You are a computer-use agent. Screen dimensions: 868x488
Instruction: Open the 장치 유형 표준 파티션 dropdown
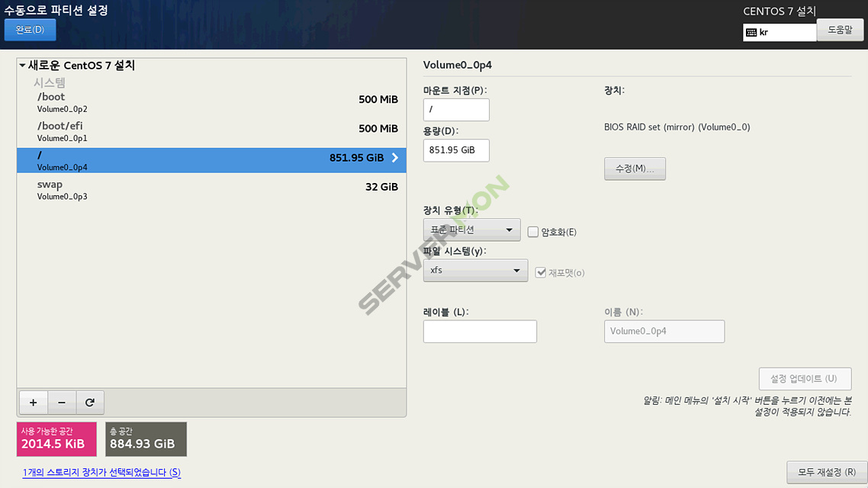471,230
